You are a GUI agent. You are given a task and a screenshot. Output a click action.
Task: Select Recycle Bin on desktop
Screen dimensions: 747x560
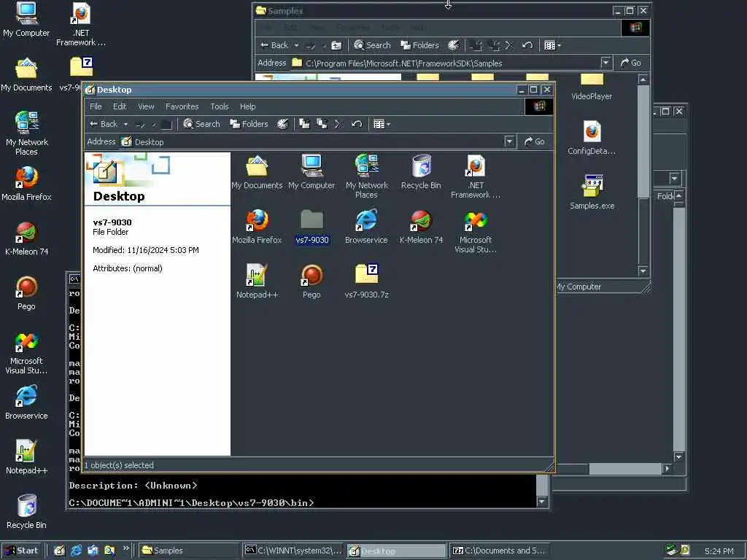(x=27, y=513)
